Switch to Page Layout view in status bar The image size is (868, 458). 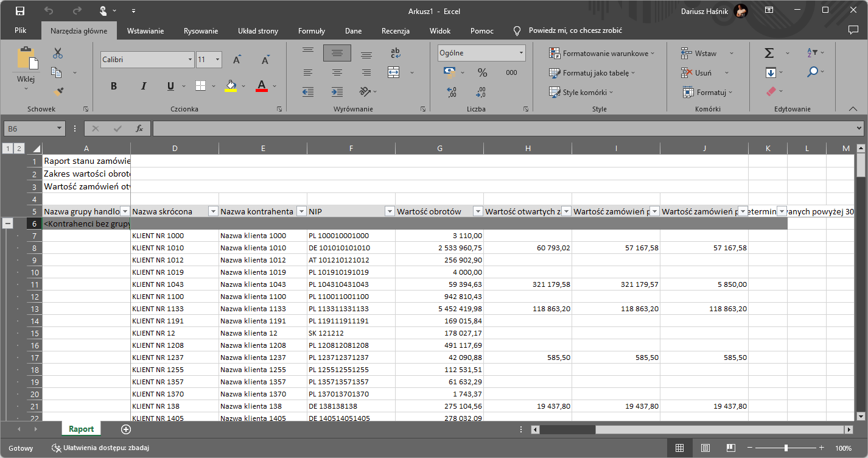[x=706, y=448]
